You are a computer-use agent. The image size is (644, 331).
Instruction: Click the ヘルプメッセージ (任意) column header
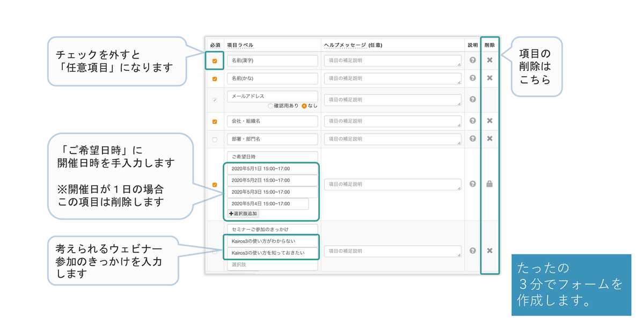click(353, 45)
